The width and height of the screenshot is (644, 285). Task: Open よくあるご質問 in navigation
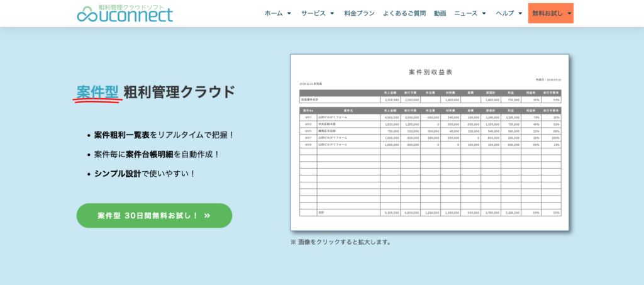coord(404,13)
